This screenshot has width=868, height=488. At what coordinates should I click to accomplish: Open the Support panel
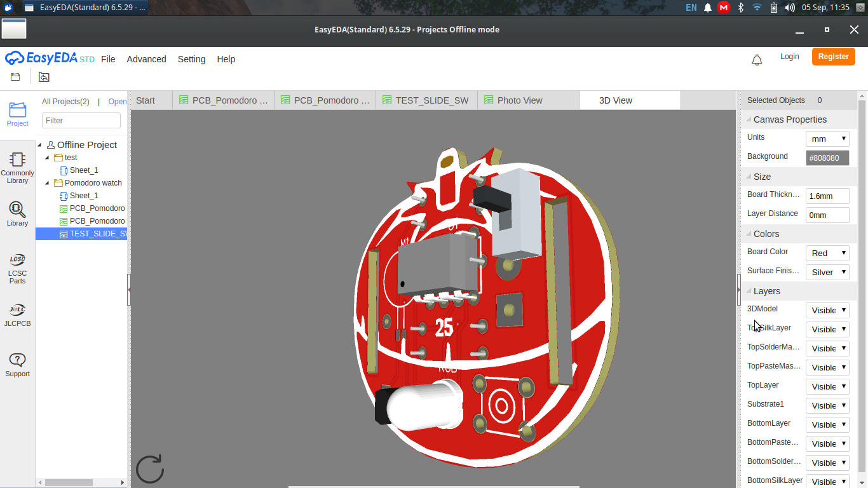(x=17, y=364)
